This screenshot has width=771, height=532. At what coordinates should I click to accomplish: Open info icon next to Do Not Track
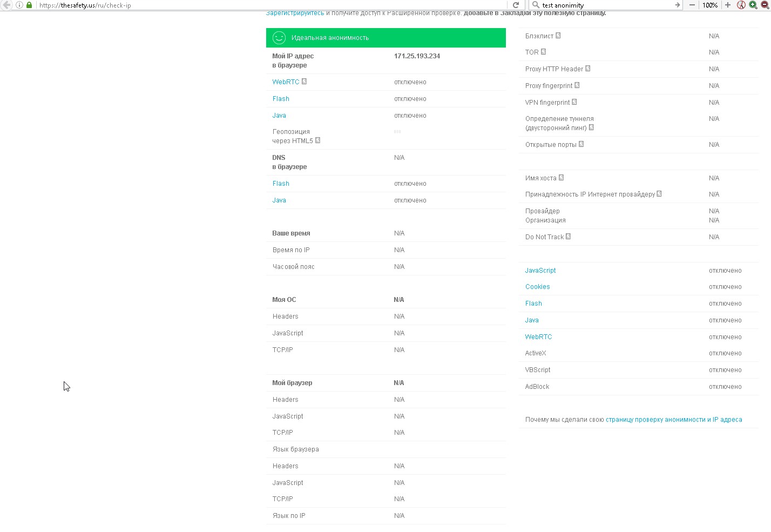[568, 237]
